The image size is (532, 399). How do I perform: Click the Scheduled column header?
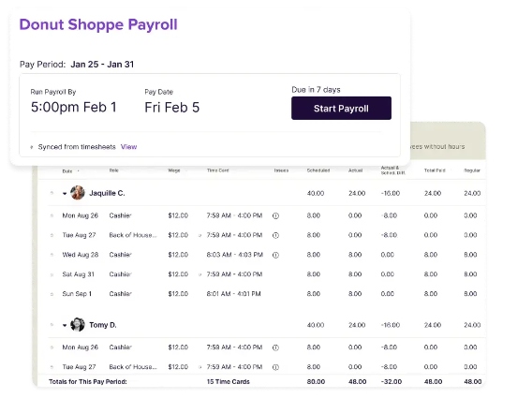pos(318,170)
